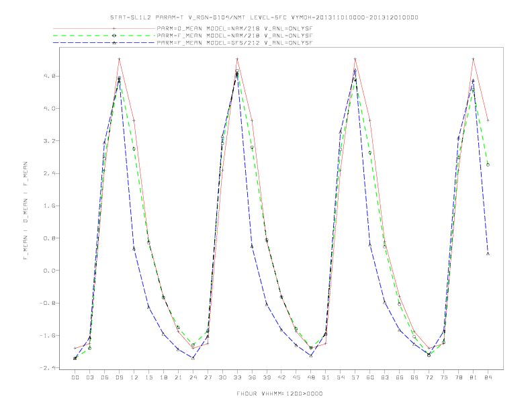Click the 39 forecast hour tick label
532x411 pixels.
click(x=267, y=377)
